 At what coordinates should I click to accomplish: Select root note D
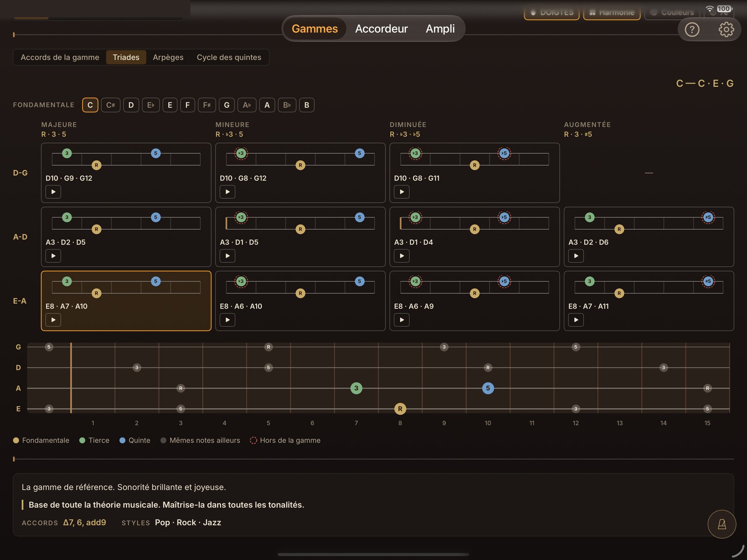click(131, 105)
